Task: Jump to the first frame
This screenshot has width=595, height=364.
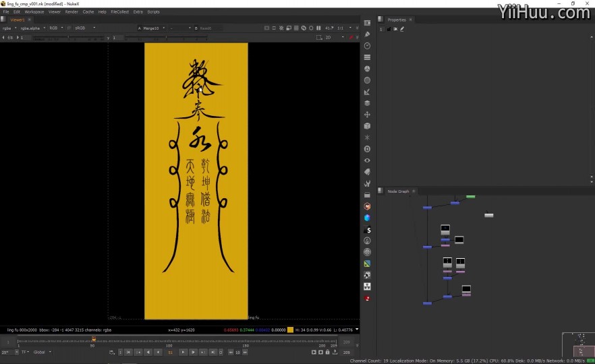Action: [x=128, y=352]
